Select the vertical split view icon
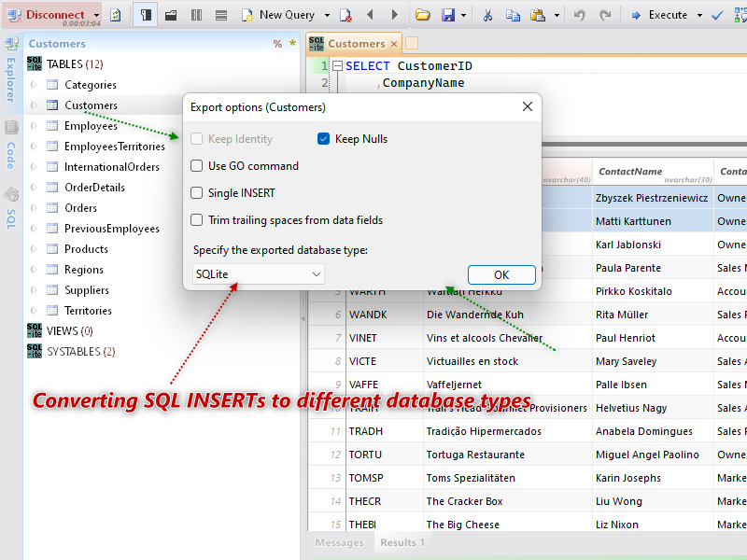Viewport: 747px width, 560px height. [x=196, y=15]
